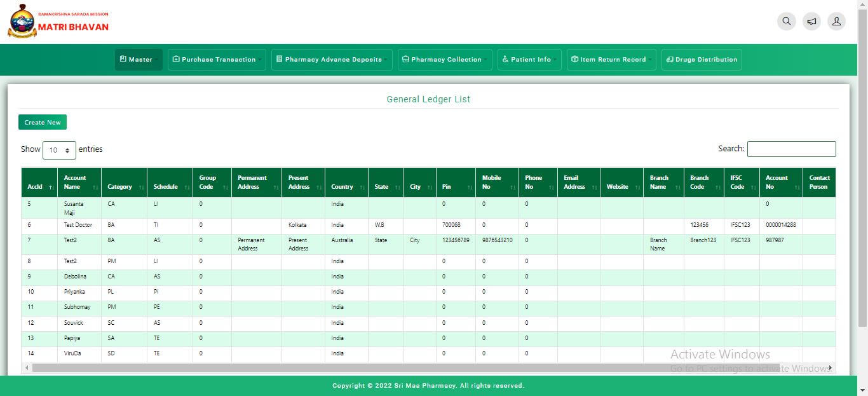Sort table by Permanent Address column
Screen dimensions: 868x396
[257, 182]
